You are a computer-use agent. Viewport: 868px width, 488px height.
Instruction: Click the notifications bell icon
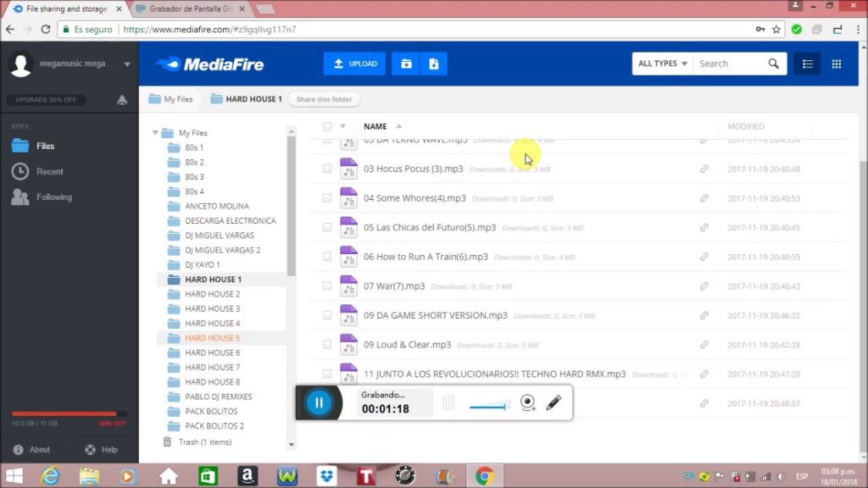click(x=122, y=100)
